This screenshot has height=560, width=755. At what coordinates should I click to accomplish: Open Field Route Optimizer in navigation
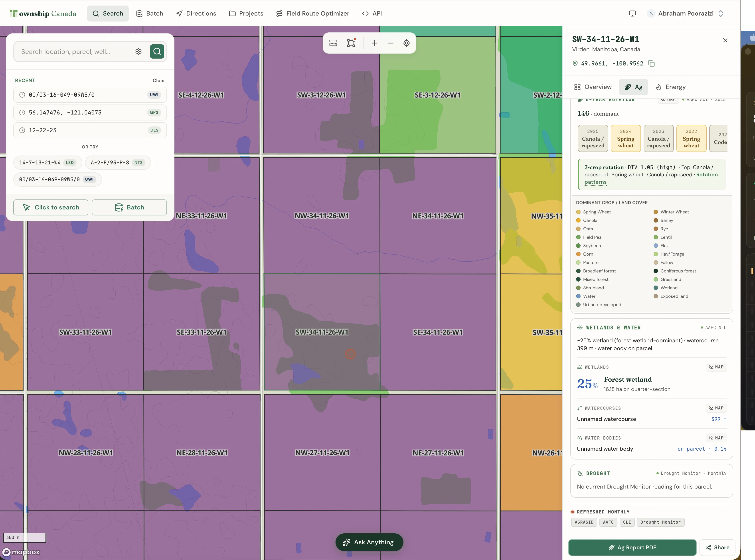[x=312, y=14]
